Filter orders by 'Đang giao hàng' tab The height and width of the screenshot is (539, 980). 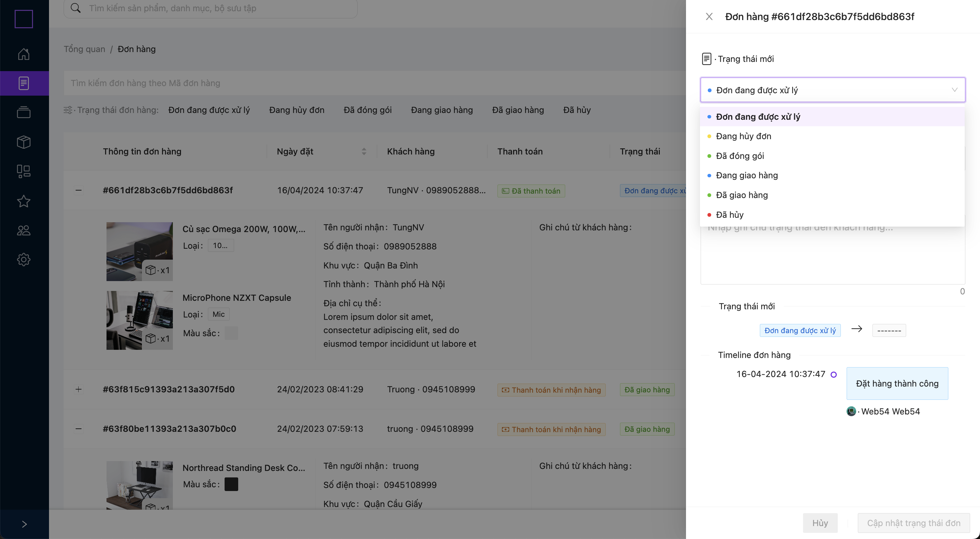(442, 110)
